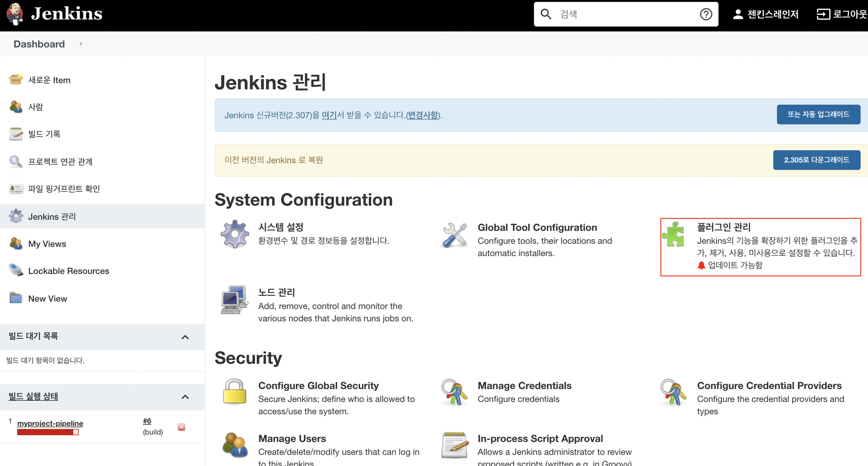This screenshot has height=466, width=868.
Task: Click the magnifier icon in the search box
Action: click(546, 14)
